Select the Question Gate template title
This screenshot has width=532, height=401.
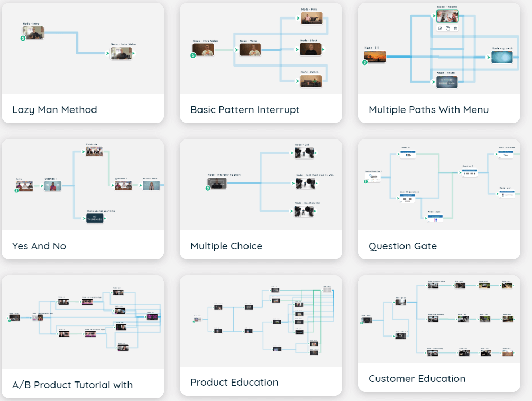click(402, 246)
